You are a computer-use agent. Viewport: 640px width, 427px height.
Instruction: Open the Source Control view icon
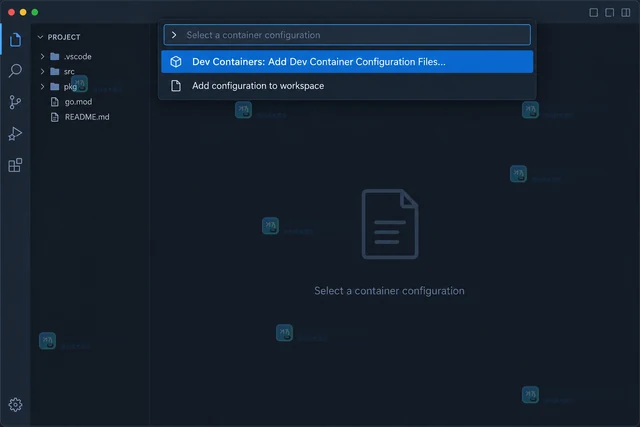tap(15, 102)
